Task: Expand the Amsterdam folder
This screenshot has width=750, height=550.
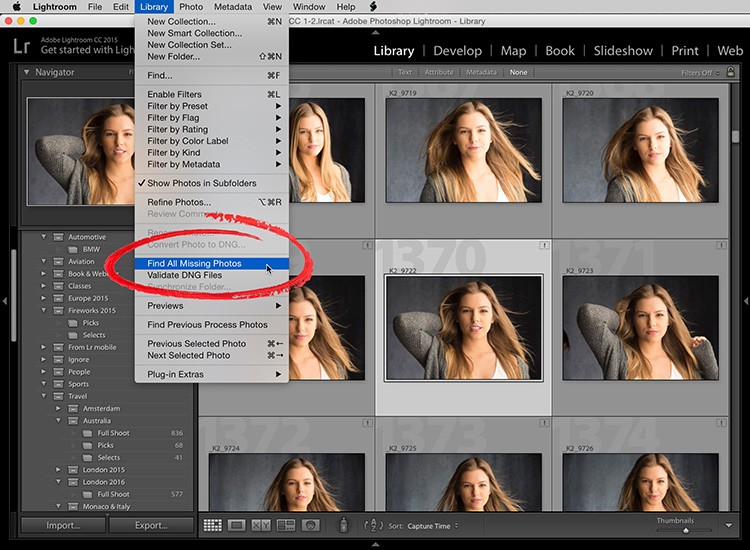Action: [x=58, y=408]
